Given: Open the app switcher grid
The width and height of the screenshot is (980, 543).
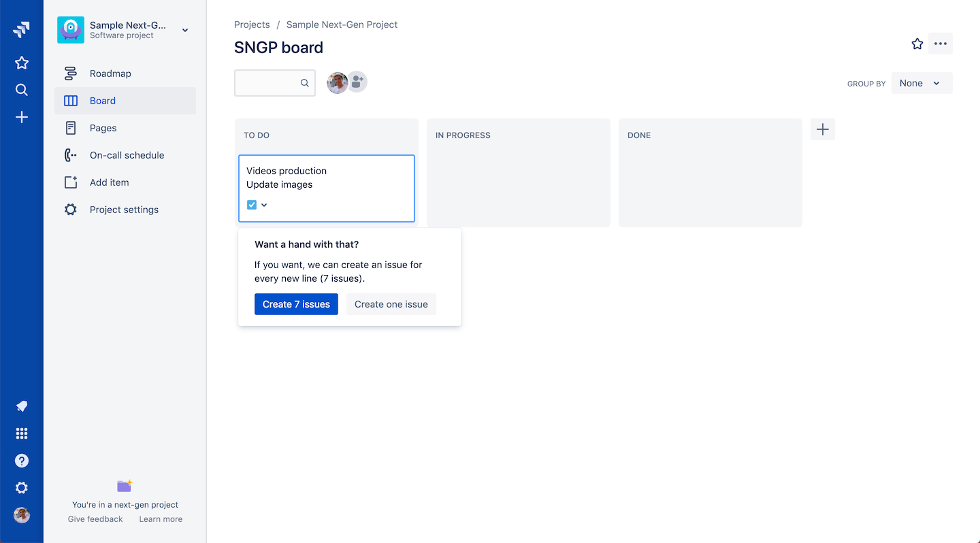Looking at the screenshot, I should point(22,433).
